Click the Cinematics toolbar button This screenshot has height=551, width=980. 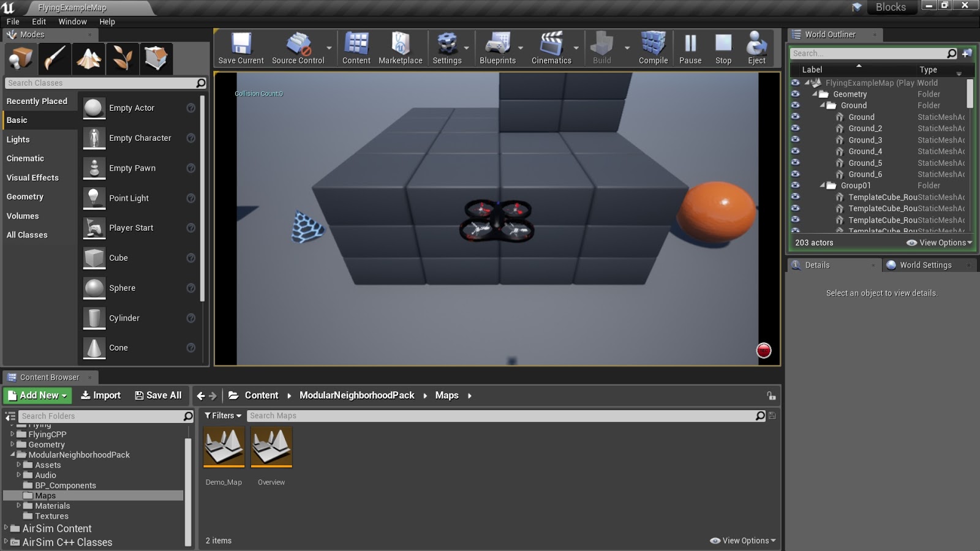point(551,48)
